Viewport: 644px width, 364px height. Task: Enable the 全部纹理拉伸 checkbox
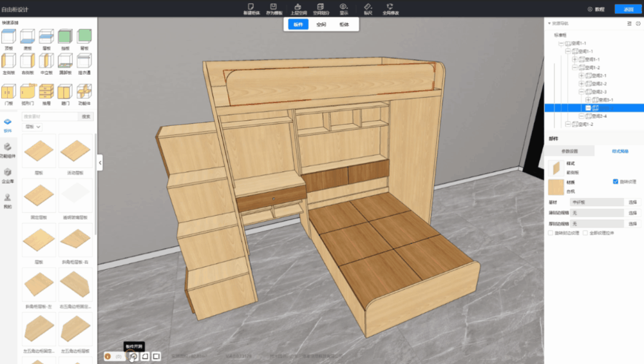click(x=585, y=233)
